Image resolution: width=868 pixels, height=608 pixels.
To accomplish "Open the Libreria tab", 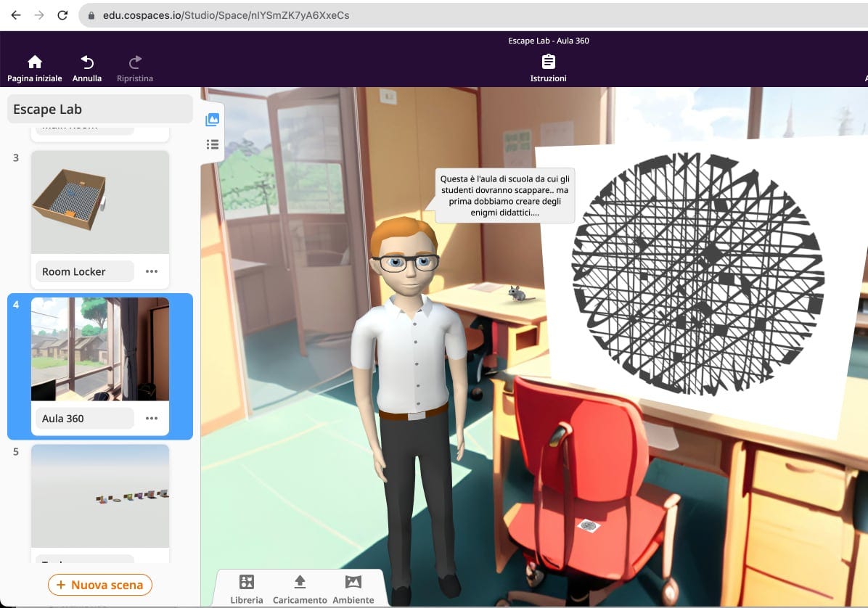I will pos(246,589).
